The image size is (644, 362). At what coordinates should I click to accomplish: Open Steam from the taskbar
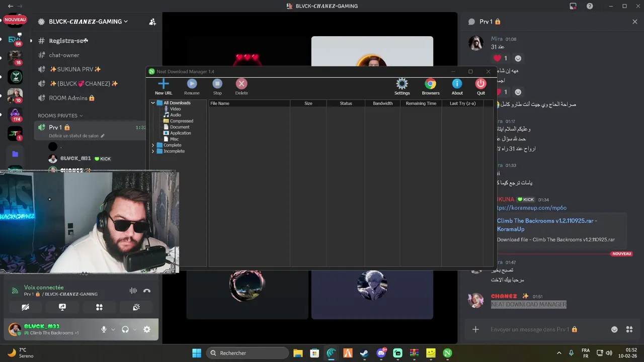coord(364,353)
